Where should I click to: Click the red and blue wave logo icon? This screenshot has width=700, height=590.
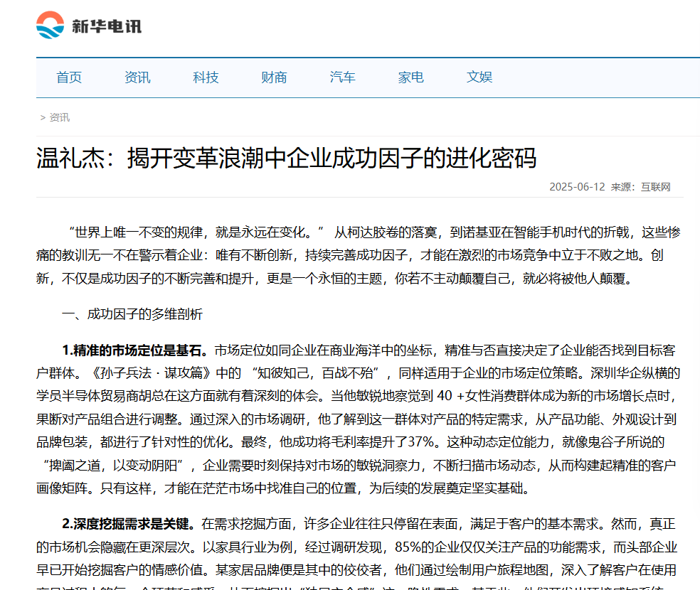[50, 26]
